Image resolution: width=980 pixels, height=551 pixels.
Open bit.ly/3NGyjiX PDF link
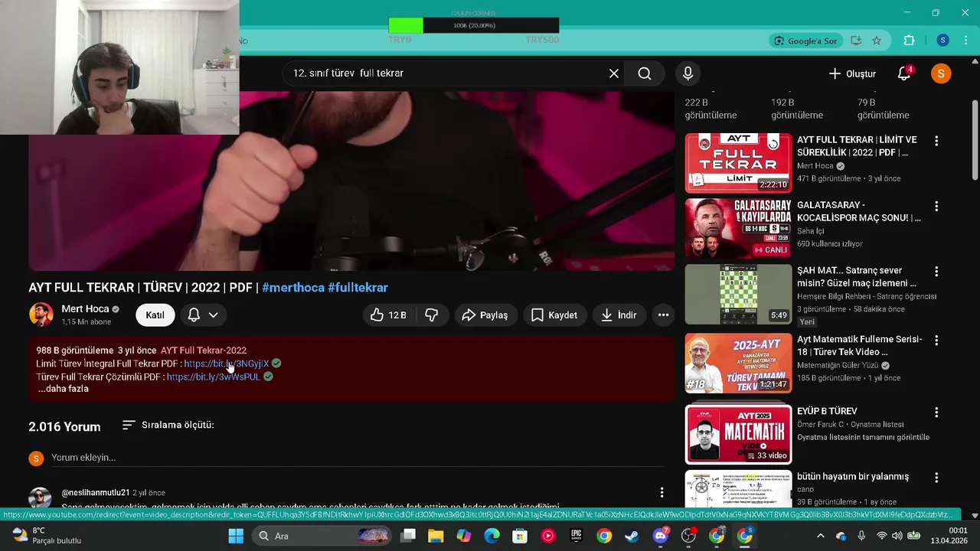[227, 364]
